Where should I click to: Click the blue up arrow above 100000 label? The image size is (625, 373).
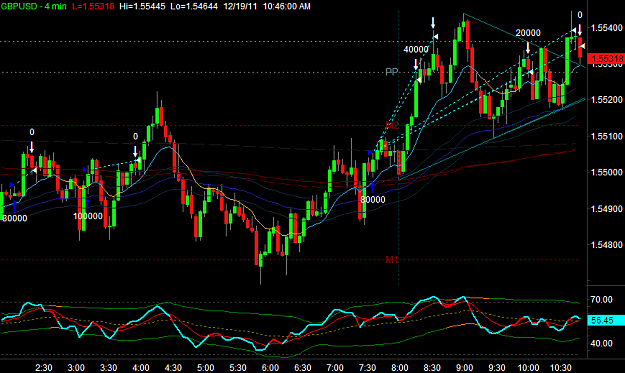click(87, 202)
